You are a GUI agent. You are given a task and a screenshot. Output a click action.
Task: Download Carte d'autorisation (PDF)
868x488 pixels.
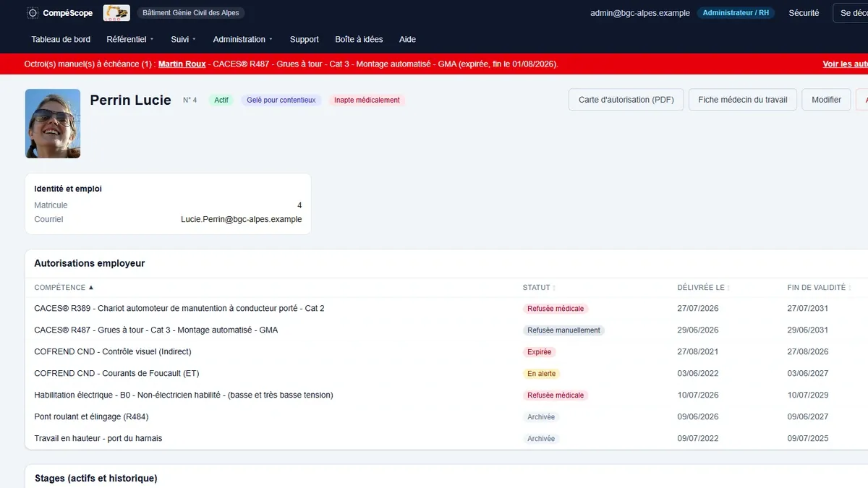(x=626, y=100)
